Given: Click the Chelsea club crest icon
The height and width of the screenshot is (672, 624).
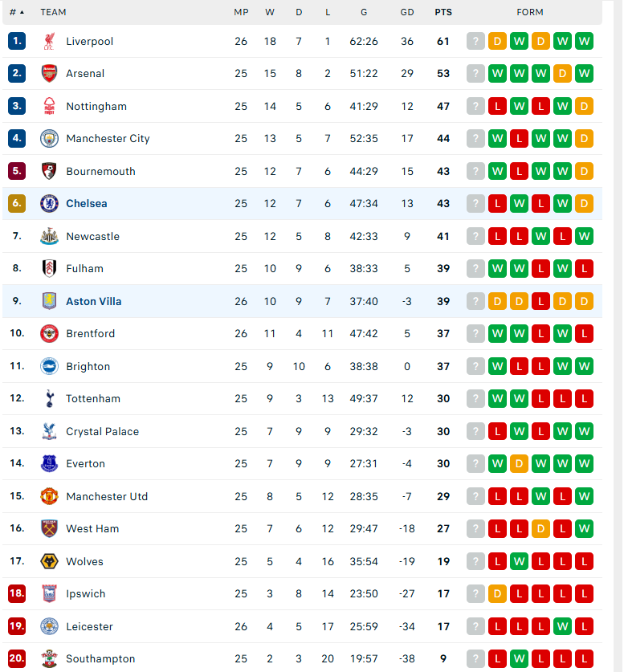Looking at the screenshot, I should 49,204.
